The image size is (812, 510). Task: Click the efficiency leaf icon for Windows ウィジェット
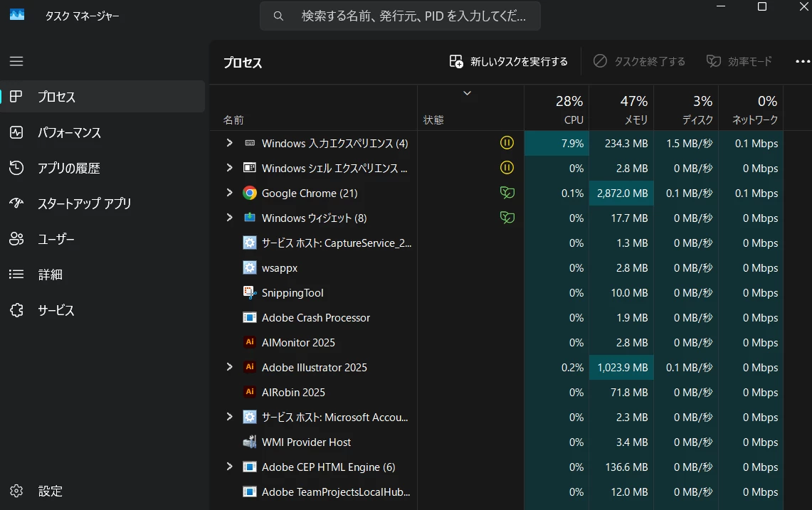coord(507,218)
